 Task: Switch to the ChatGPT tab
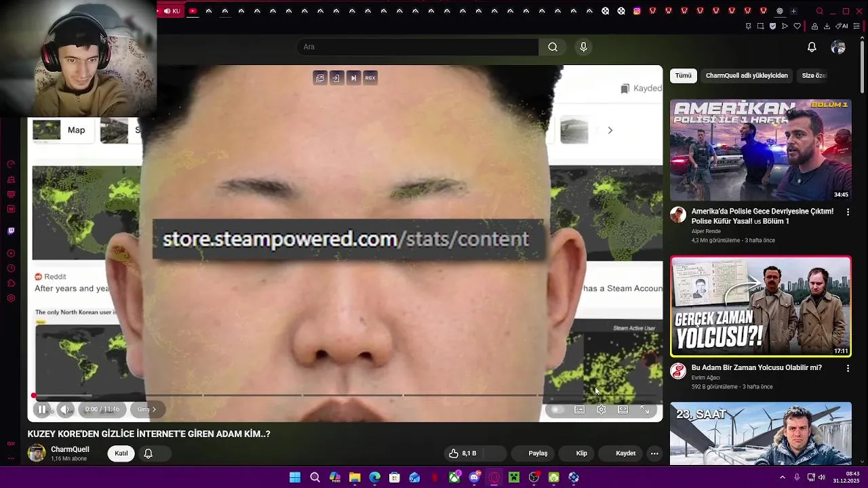(780, 11)
